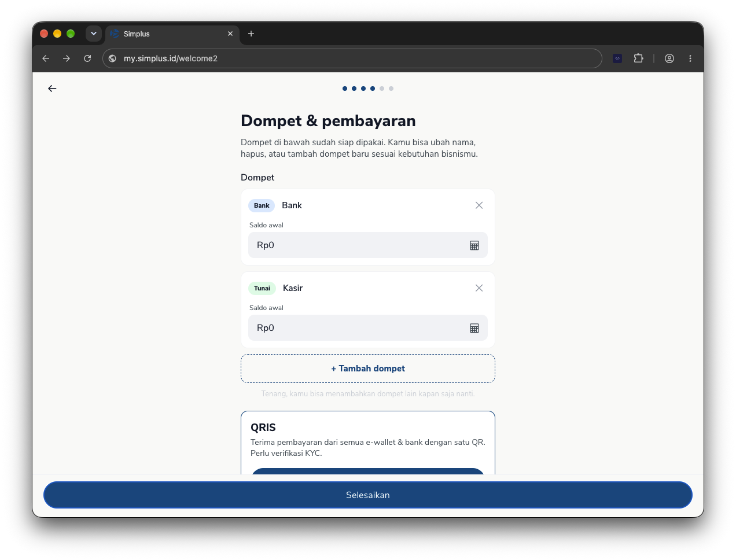Click the blue Bank type badge

pyautogui.click(x=262, y=205)
